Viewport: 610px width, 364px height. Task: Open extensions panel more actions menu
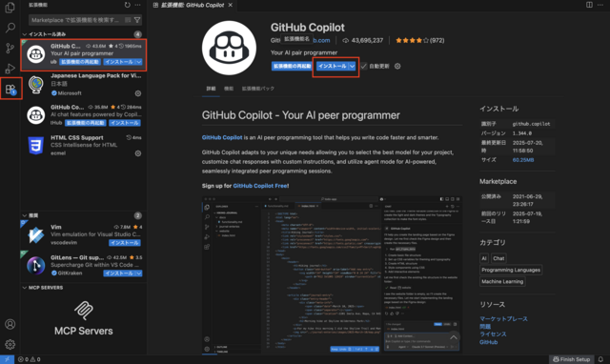[137, 5]
